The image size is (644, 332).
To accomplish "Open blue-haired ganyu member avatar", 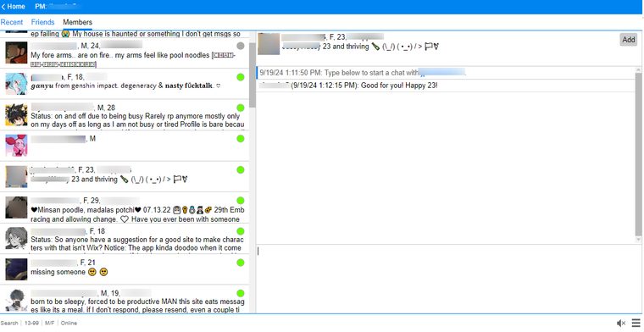I will click(16, 84).
